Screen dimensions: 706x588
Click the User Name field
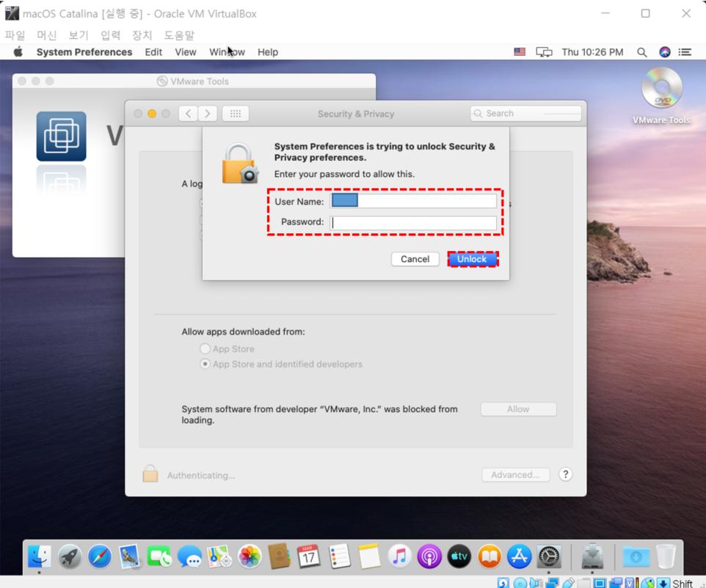tap(413, 201)
